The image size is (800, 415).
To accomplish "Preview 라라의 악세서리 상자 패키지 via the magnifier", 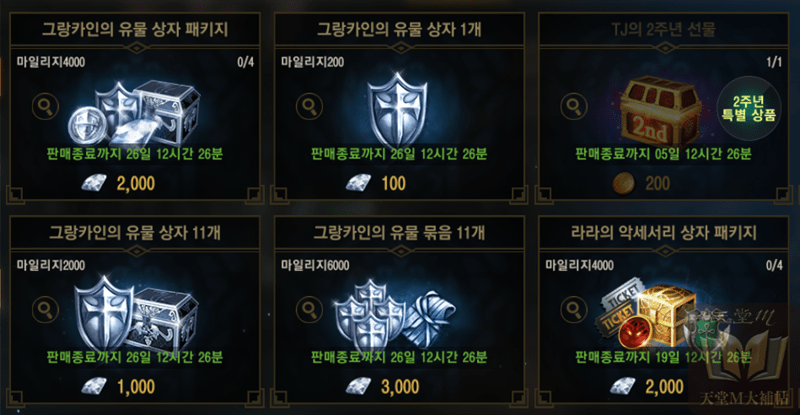I will tap(574, 310).
